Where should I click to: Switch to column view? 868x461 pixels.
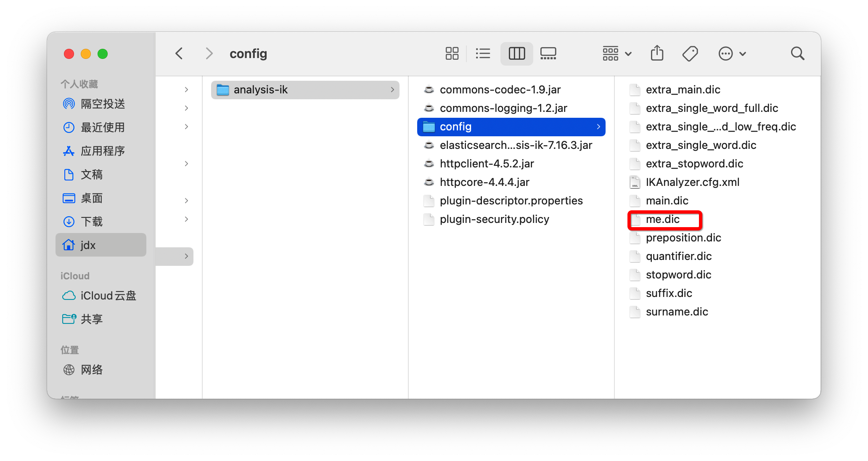517,54
